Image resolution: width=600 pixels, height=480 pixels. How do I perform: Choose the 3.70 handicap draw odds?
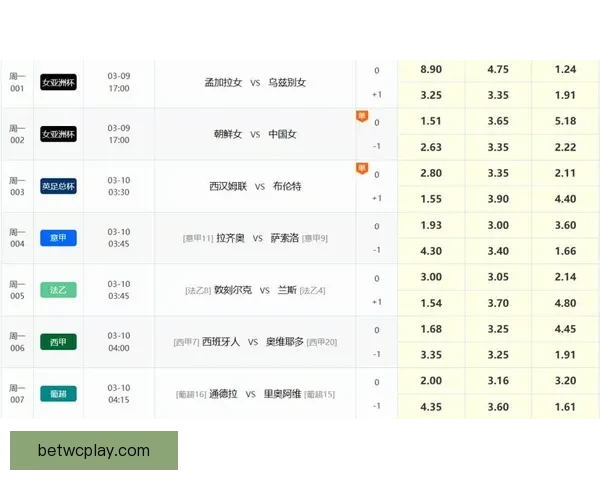click(498, 303)
